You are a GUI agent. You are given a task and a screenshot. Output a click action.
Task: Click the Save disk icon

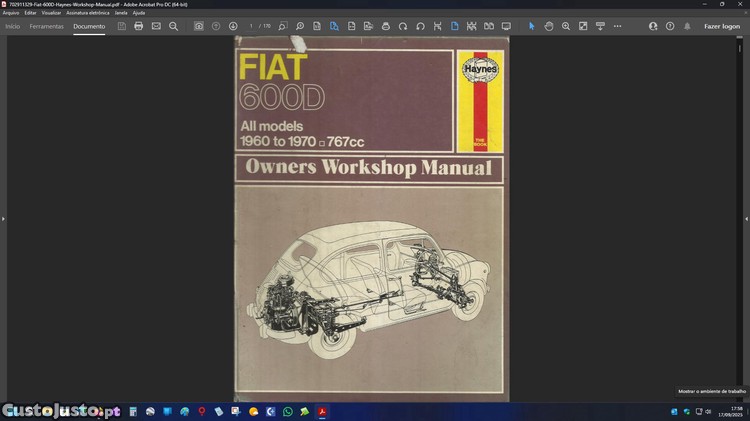122,26
